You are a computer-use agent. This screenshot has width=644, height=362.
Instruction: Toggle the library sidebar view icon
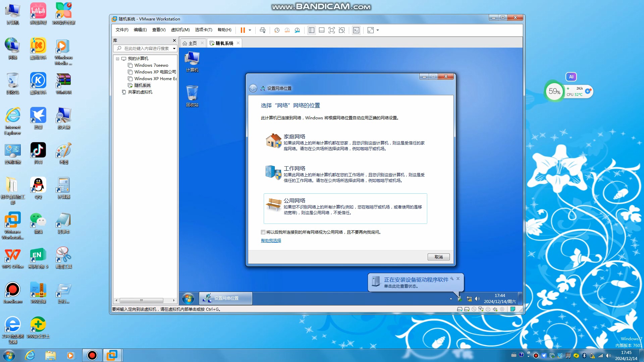pyautogui.click(x=312, y=30)
